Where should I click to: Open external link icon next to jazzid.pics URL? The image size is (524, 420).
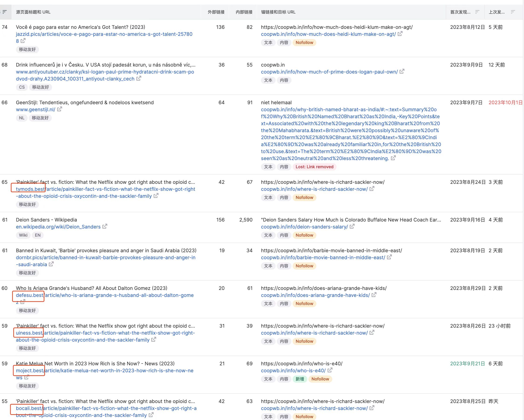pyautogui.click(x=23, y=40)
